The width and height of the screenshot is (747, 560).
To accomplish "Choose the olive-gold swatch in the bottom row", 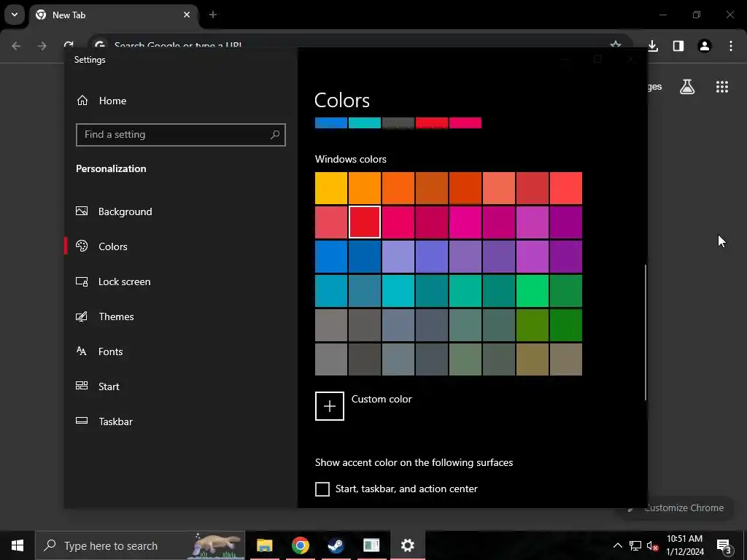I will pyautogui.click(x=532, y=359).
